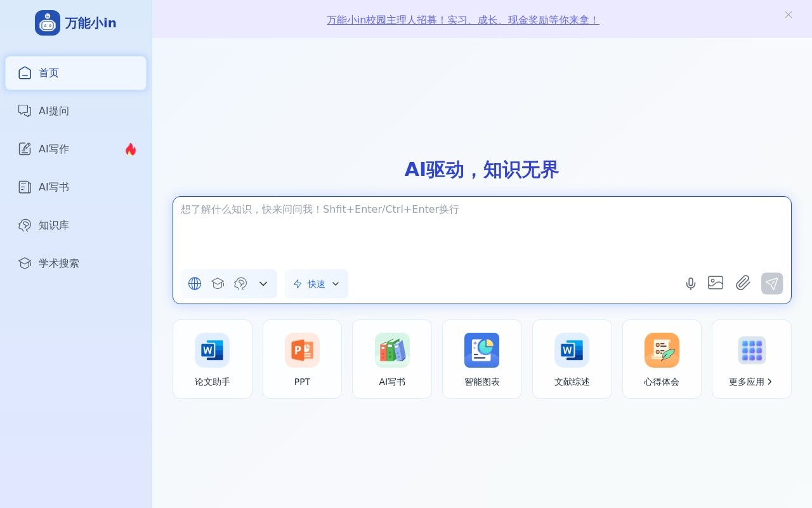Attach a file with the paperclip icon

coord(743,283)
